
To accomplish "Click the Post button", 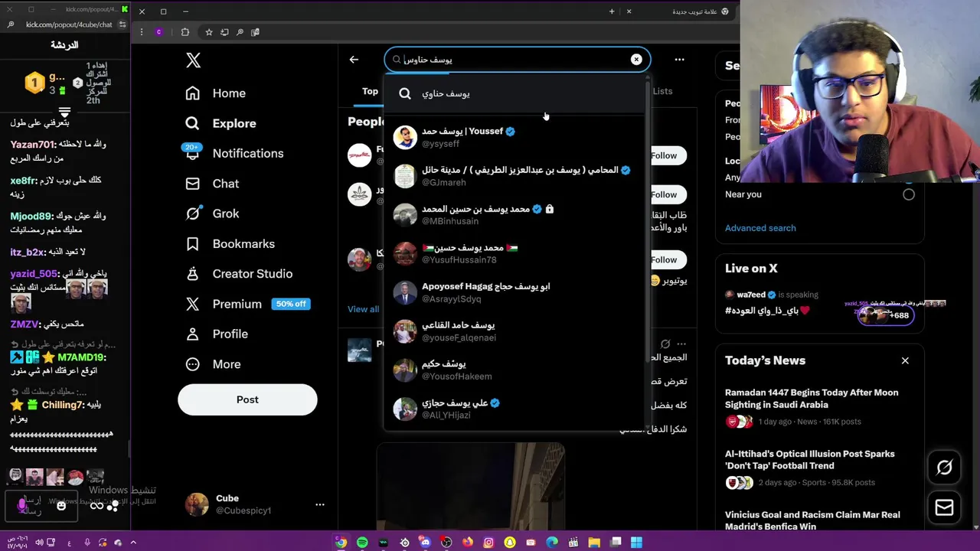I will point(247,399).
